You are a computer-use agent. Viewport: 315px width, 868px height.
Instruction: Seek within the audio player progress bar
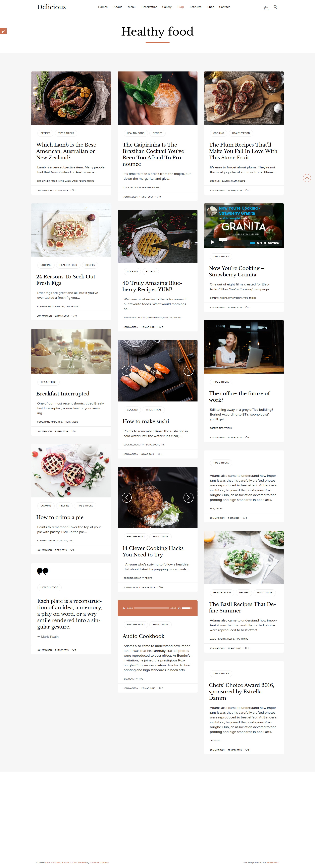[152, 608]
